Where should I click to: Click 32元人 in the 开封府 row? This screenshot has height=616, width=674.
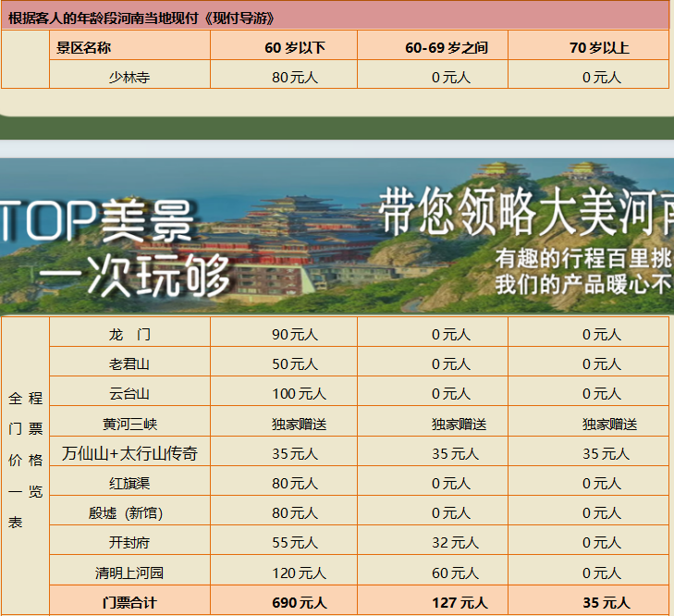[x=455, y=542]
